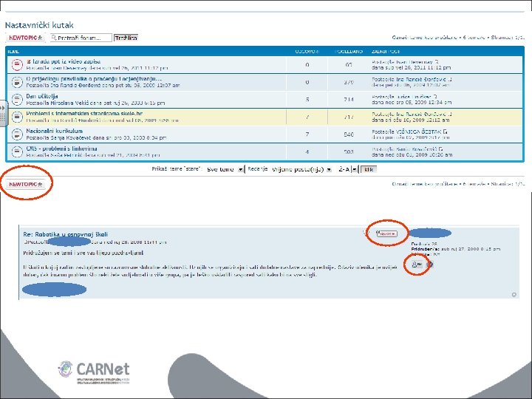Click the circled NEWTOPIC button below the topic list

[25, 184]
